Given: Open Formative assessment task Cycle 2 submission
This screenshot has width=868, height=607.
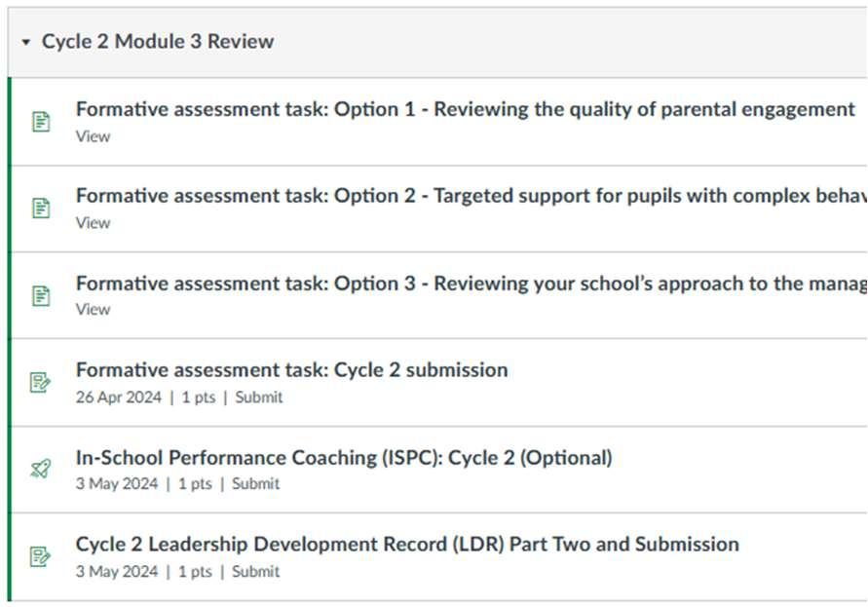Looking at the screenshot, I should click(x=291, y=370).
